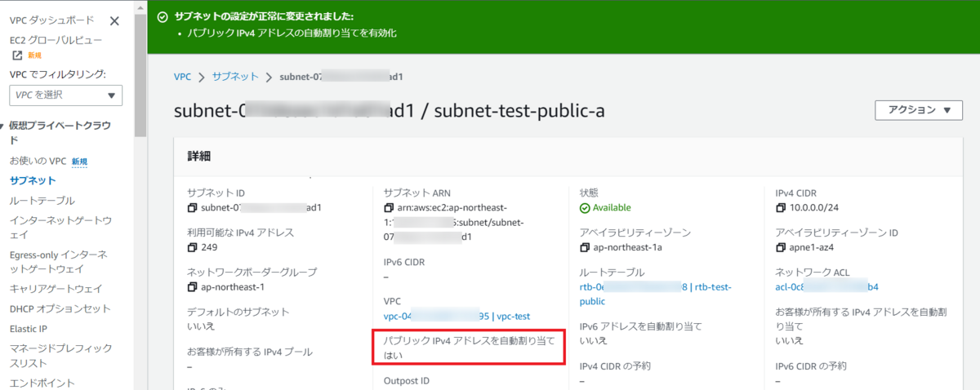Close the VPC dashboard sidebar with X
This screenshot has height=390, width=980.
coord(114,21)
